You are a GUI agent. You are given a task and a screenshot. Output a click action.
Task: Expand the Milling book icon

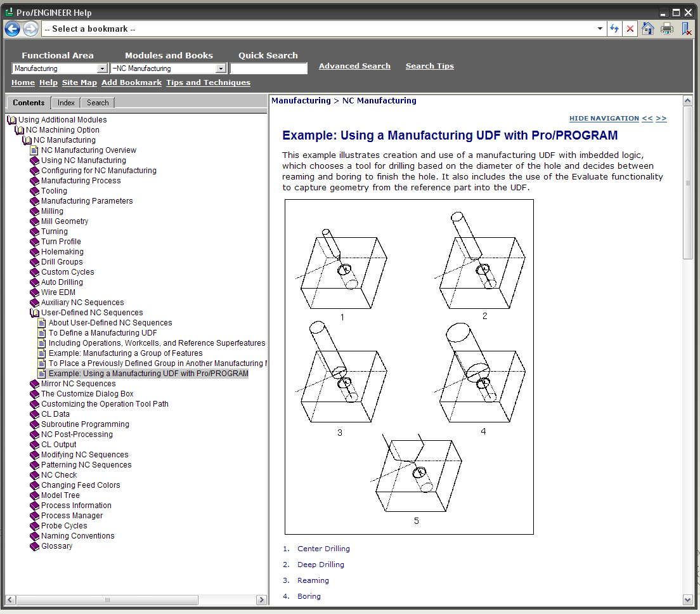(x=34, y=211)
